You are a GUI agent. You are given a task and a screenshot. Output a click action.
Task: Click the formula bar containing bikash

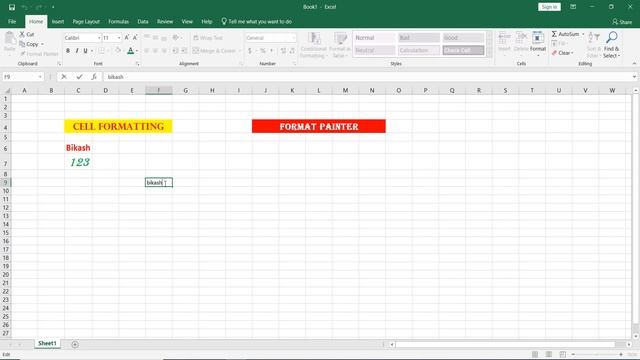[367, 77]
